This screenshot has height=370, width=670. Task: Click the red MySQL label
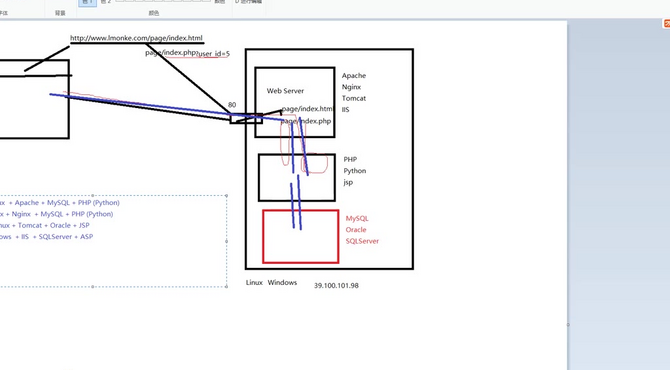coord(357,218)
